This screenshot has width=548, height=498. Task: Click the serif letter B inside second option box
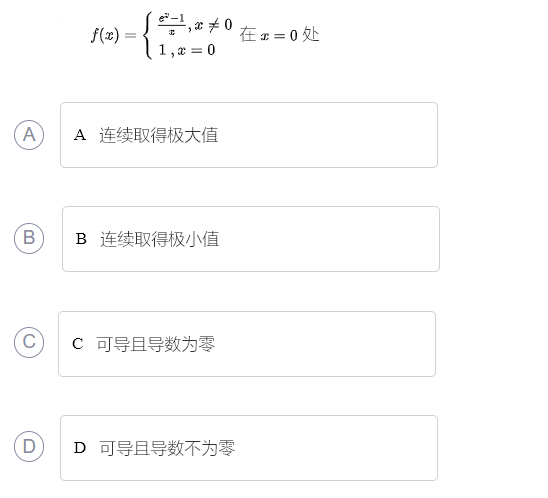pos(81,239)
